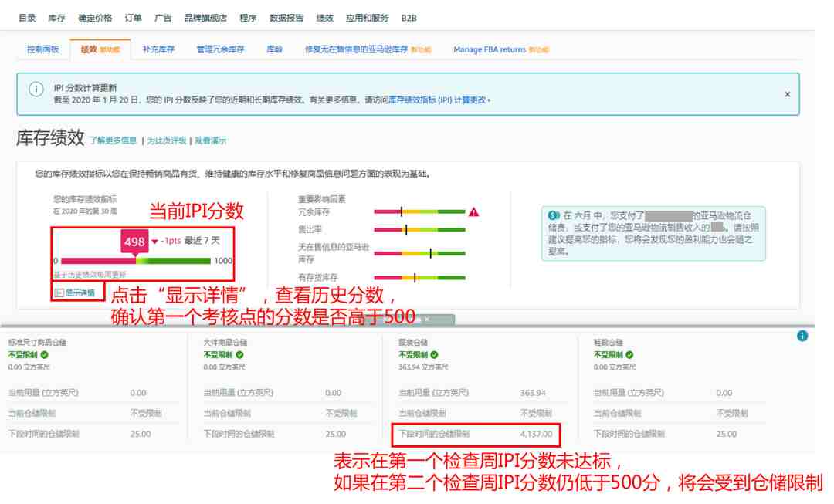Click the 售出率 indicator bar
834x504 pixels.
(x=419, y=230)
